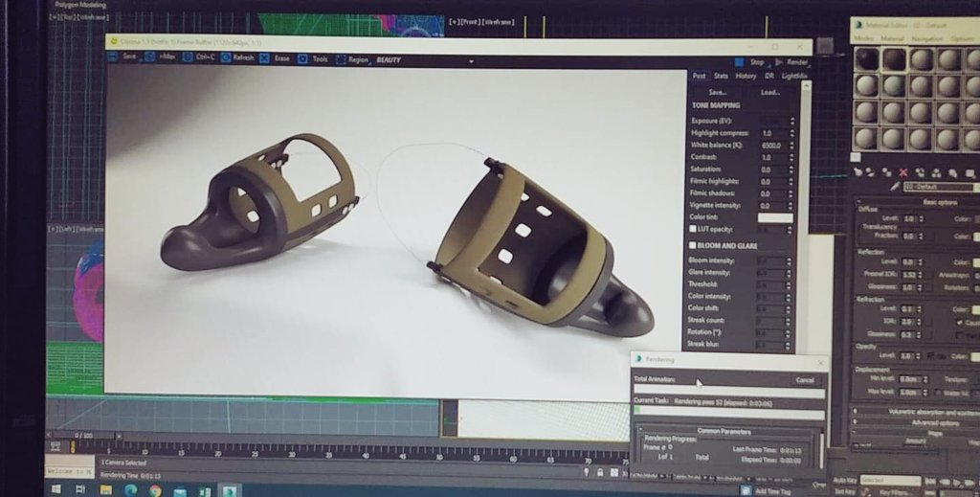Viewport: 980px width, 497px height.
Task: Click the Refraction Color swatch
Action: [x=976, y=310]
